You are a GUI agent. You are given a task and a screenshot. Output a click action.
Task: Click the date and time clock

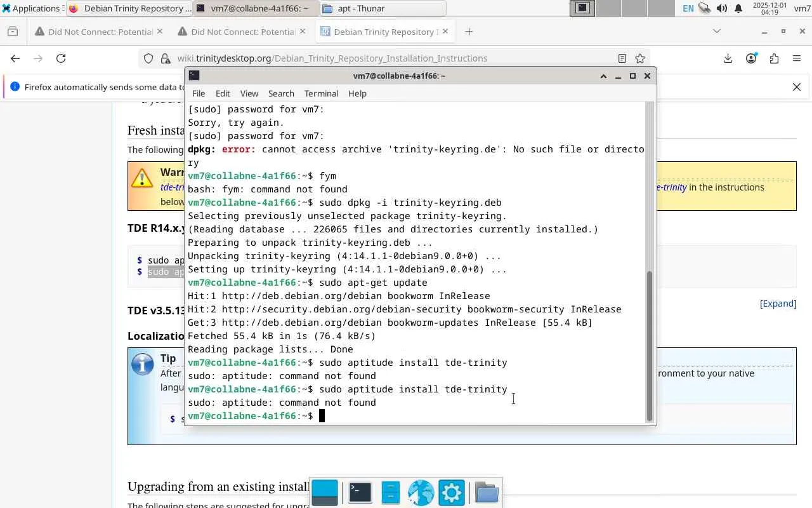tap(769, 8)
